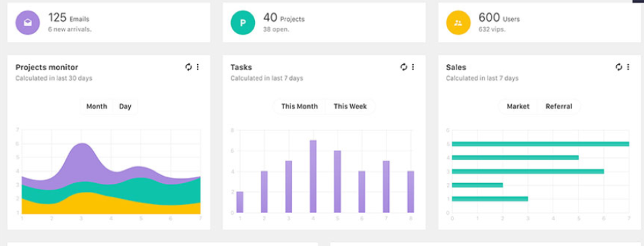Image resolution: width=644 pixels, height=246 pixels.
Task: Switch Projects monitor chart to Month
Action: pyautogui.click(x=96, y=106)
